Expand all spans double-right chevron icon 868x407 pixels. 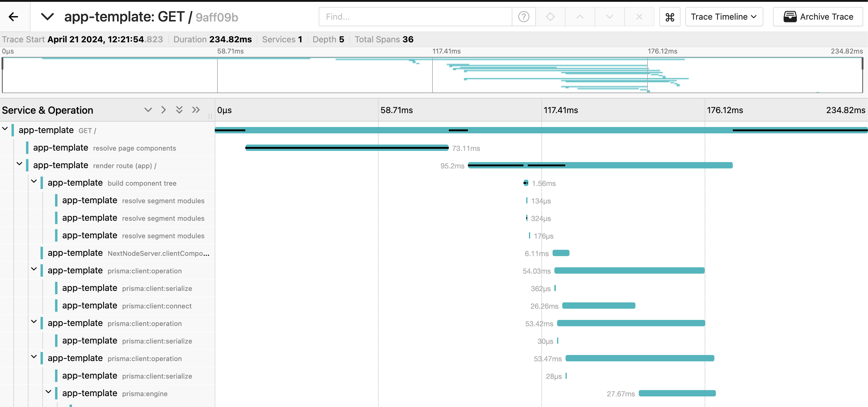point(196,110)
